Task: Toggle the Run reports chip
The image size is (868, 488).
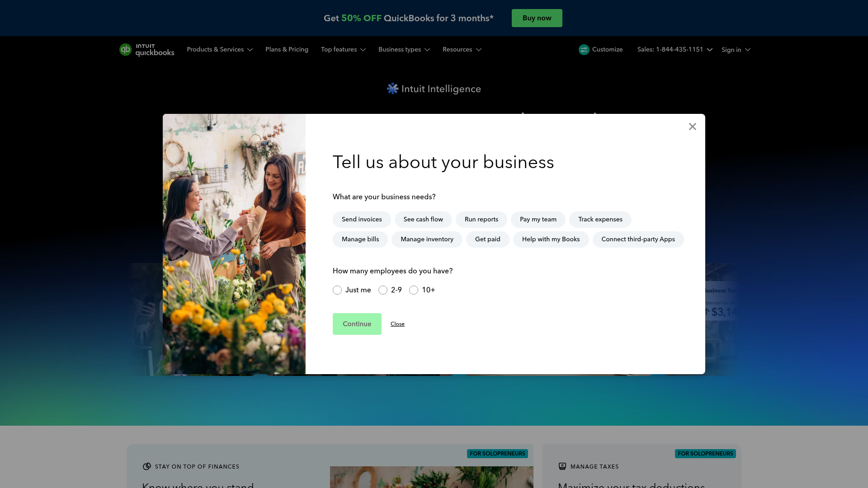Action: pos(481,220)
